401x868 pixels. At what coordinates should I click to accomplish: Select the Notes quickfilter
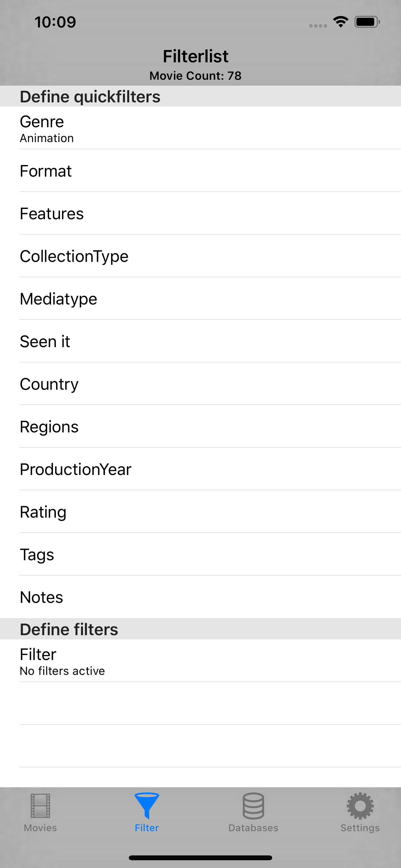(200, 597)
